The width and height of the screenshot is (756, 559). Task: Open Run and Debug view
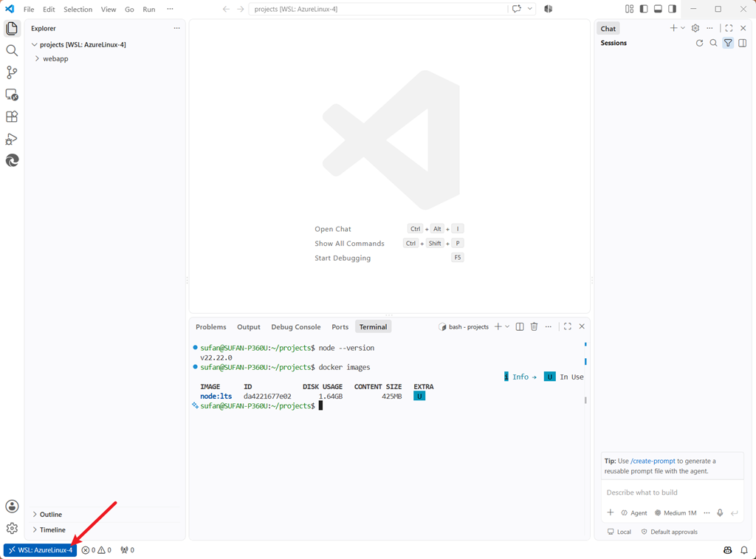click(12, 139)
